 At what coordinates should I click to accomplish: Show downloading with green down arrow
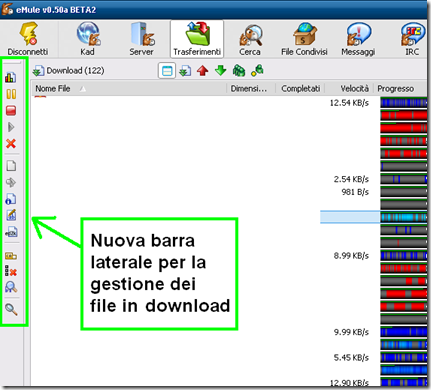point(221,71)
